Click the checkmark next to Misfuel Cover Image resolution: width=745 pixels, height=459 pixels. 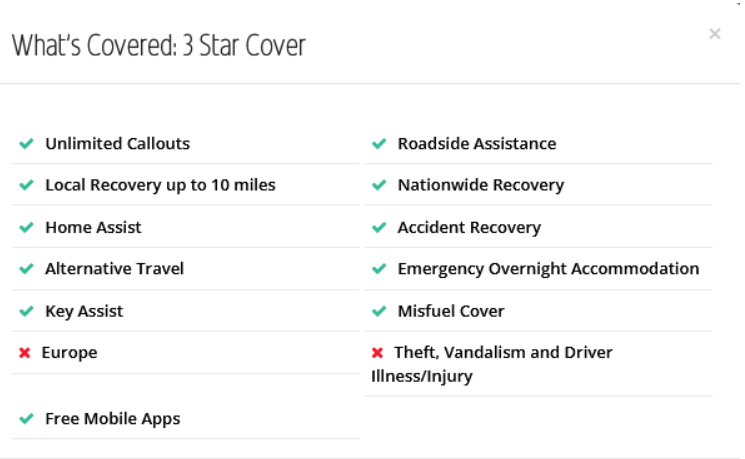coord(379,311)
